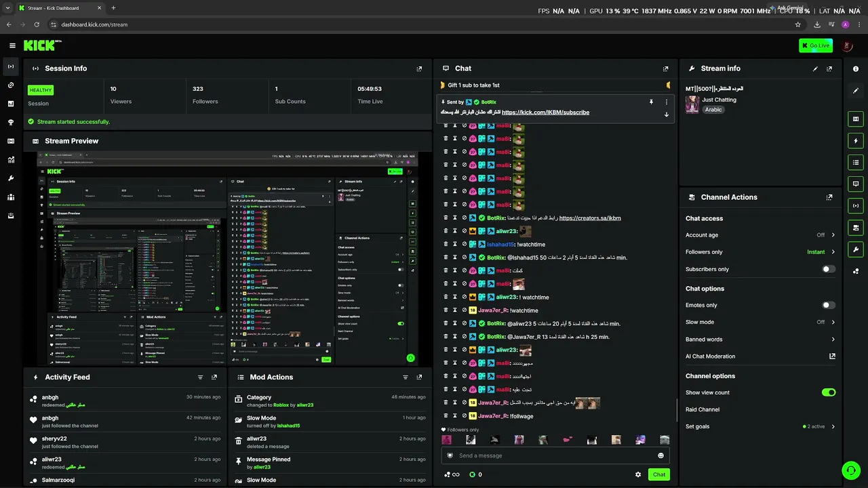Pop out the Activity Feed panel
Viewport: 868px width, 488px height.
click(x=214, y=378)
